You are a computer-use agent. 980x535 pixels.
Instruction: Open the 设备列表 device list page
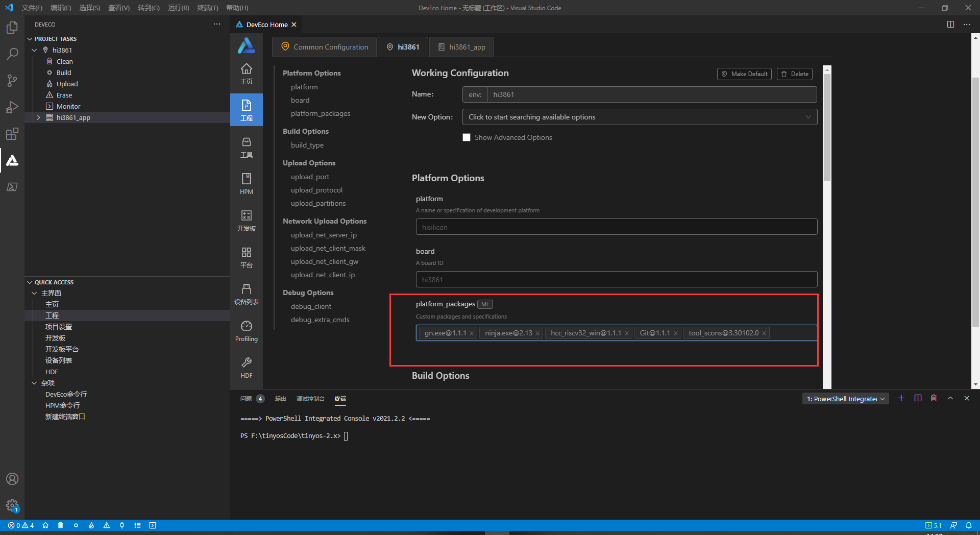[x=247, y=294]
